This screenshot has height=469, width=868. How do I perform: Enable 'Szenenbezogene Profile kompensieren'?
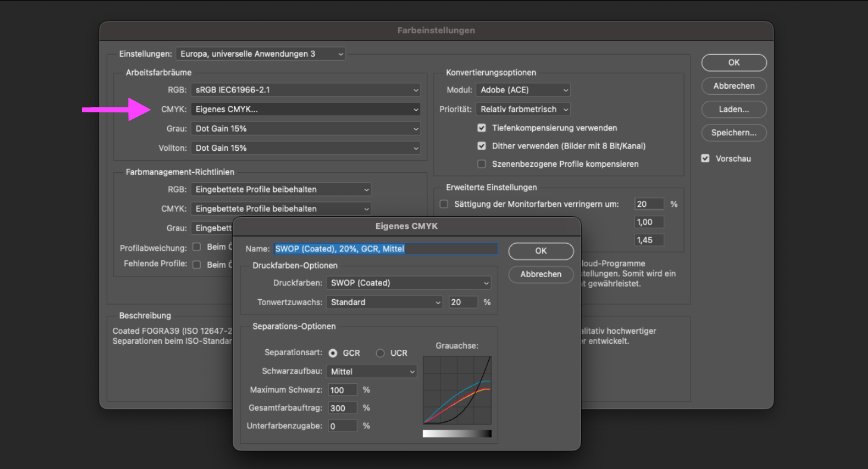click(x=482, y=163)
